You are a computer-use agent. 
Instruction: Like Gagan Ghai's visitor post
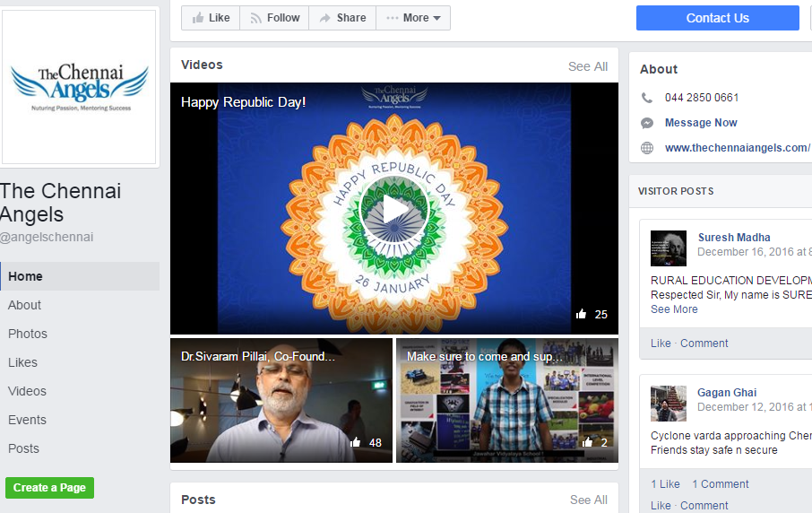click(x=661, y=505)
